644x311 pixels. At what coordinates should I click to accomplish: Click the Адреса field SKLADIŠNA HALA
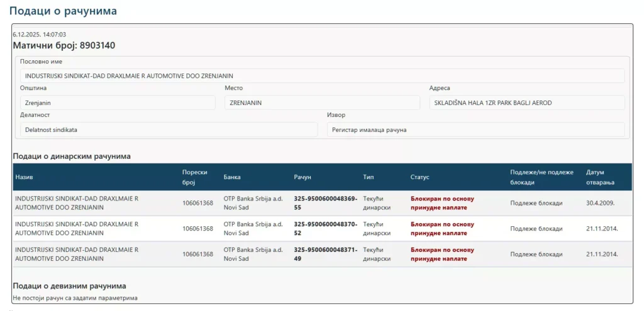pyautogui.click(x=527, y=103)
